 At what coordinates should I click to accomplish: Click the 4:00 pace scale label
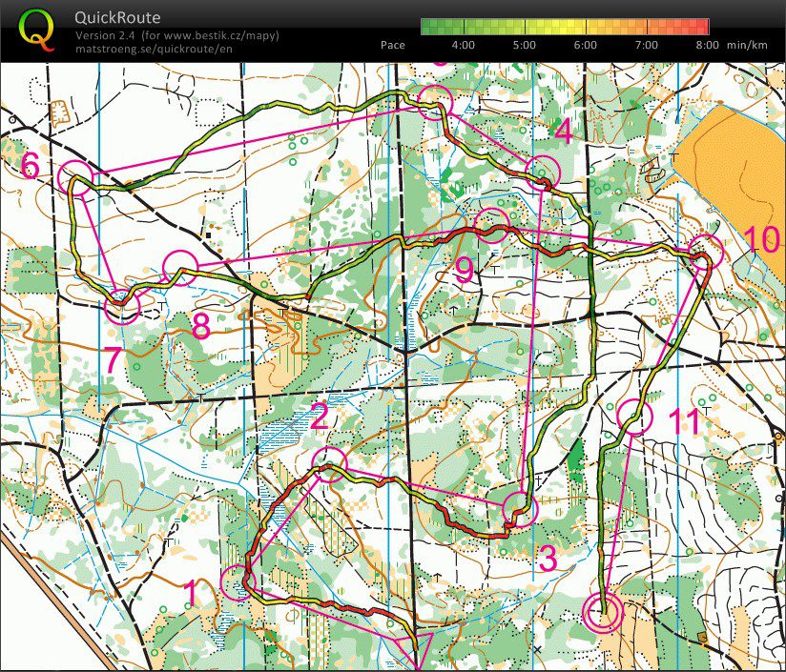click(x=464, y=45)
